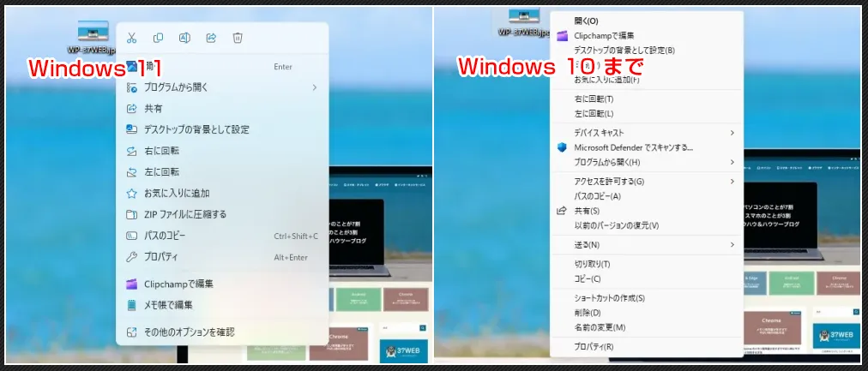
Task: Click the Copy icon in the top icon row
Action: [158, 38]
